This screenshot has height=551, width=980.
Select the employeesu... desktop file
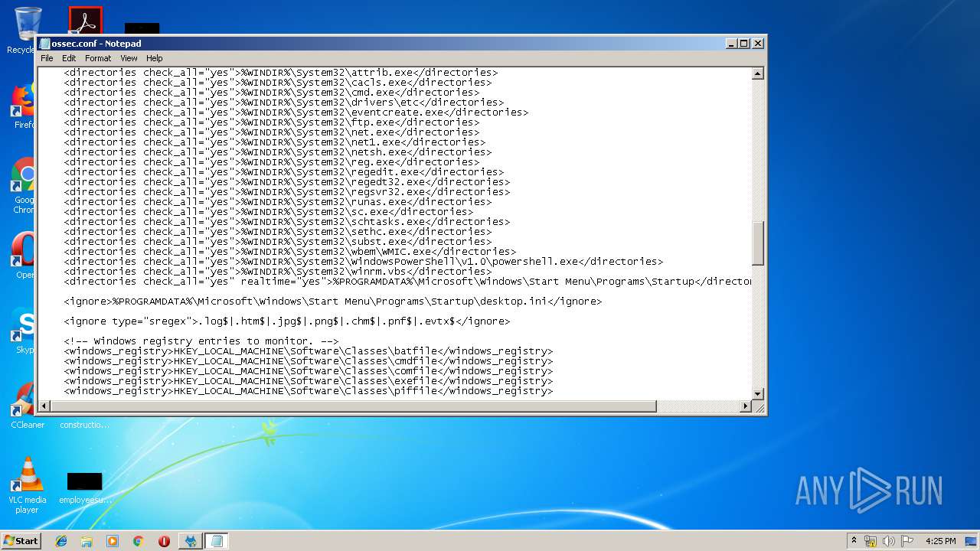tap(85, 488)
